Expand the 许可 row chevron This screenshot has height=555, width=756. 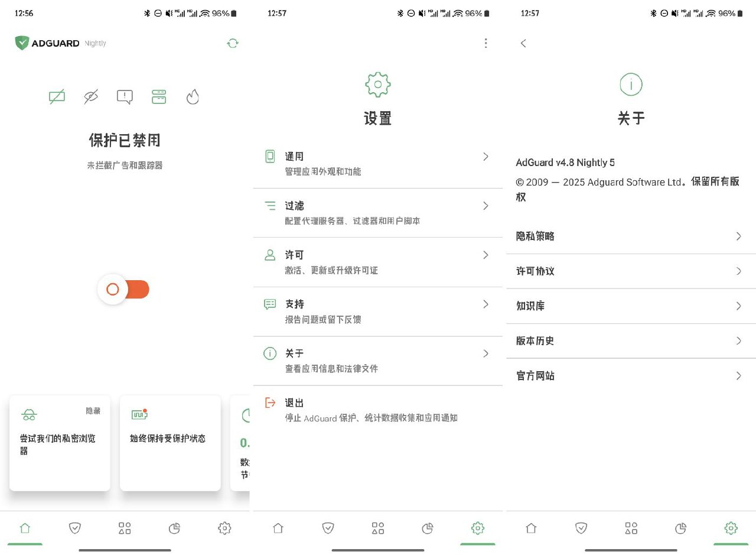click(x=485, y=255)
